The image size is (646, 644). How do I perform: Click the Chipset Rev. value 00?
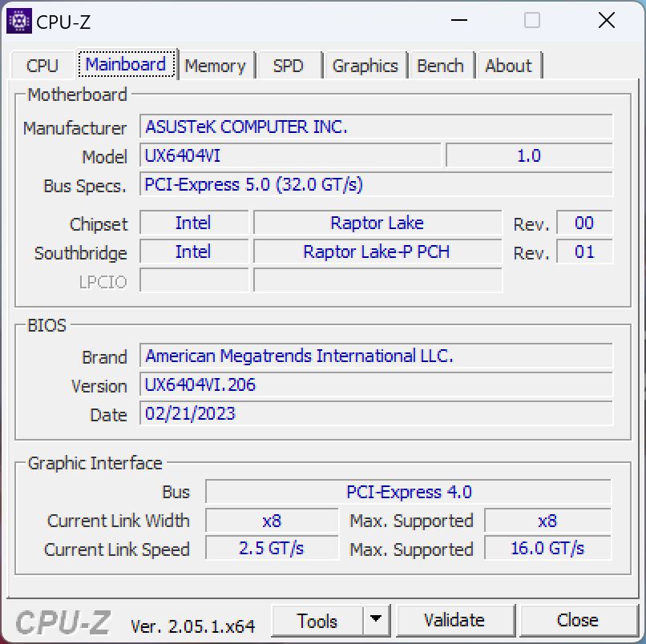tap(584, 223)
